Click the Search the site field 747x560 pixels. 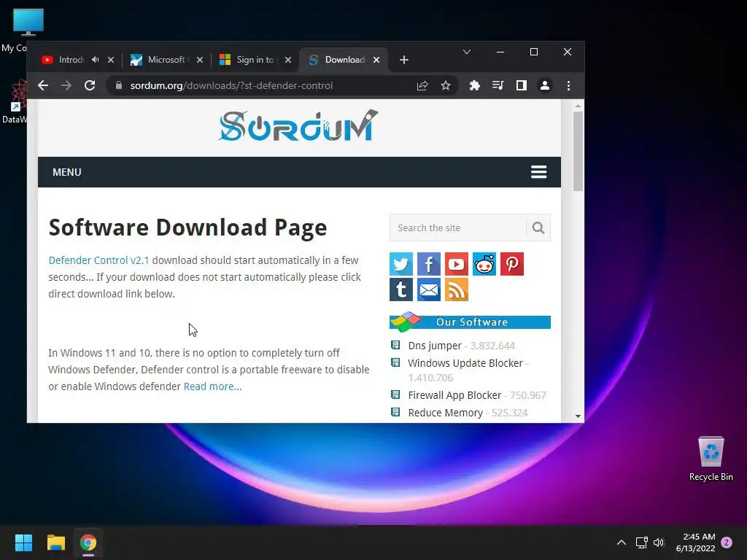458,227
